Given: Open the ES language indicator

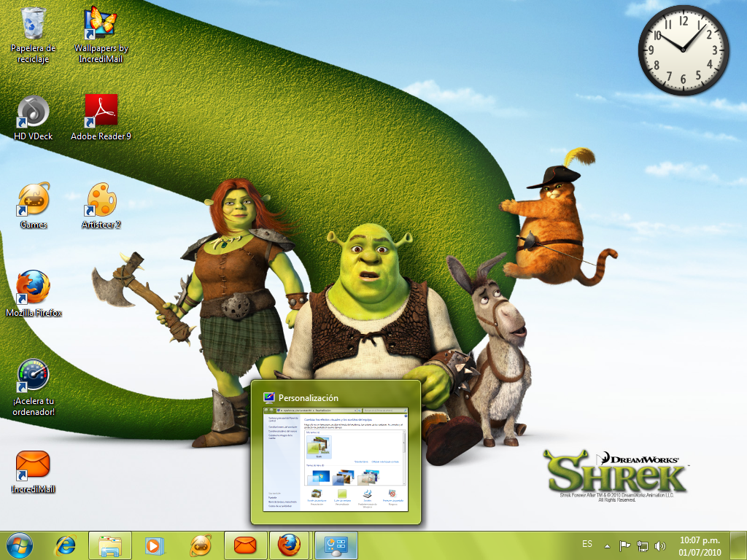Looking at the screenshot, I should [587, 544].
